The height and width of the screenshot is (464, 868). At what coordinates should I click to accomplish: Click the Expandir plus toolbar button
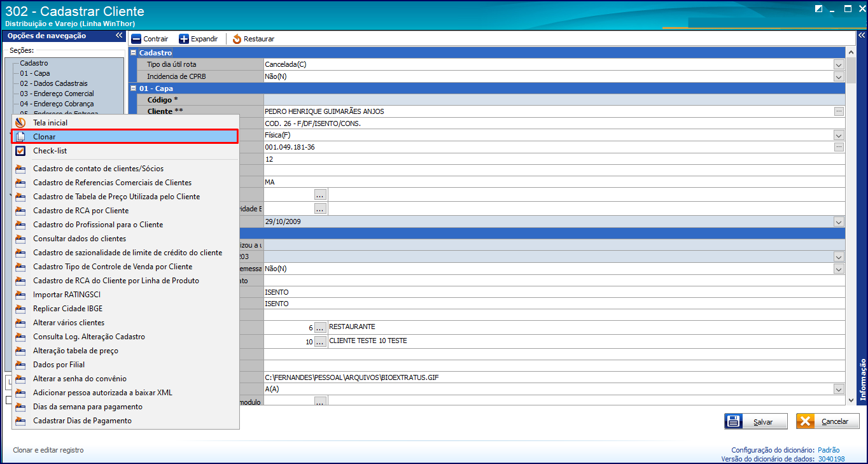[198, 39]
